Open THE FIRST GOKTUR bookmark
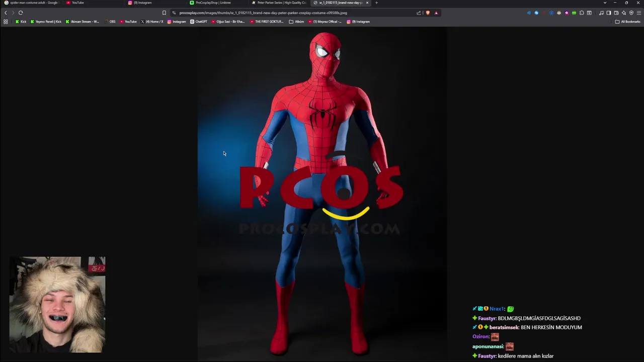Image resolution: width=644 pixels, height=362 pixels. point(267,22)
